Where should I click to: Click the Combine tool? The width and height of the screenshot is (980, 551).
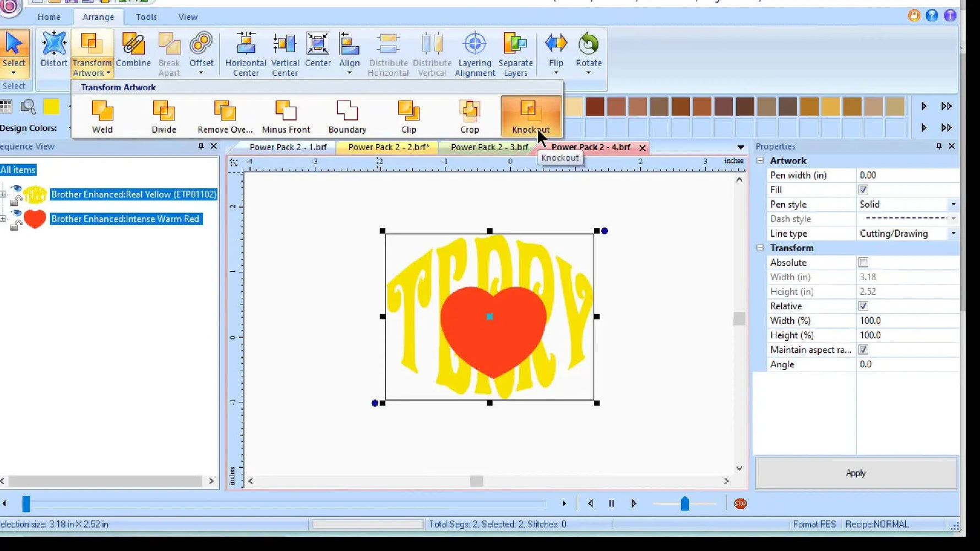point(133,50)
